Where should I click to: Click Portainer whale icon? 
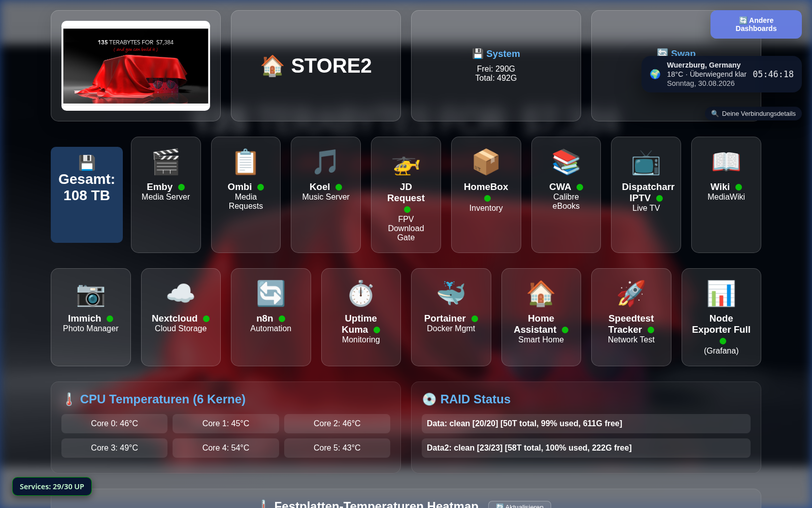(451, 294)
